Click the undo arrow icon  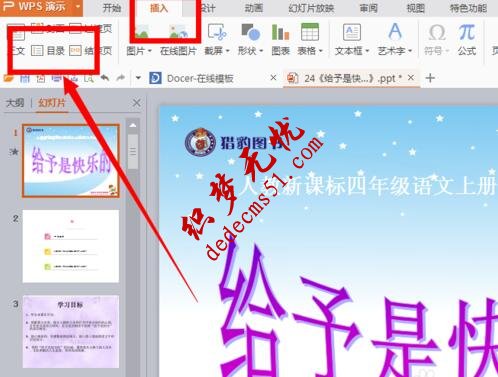105,78
